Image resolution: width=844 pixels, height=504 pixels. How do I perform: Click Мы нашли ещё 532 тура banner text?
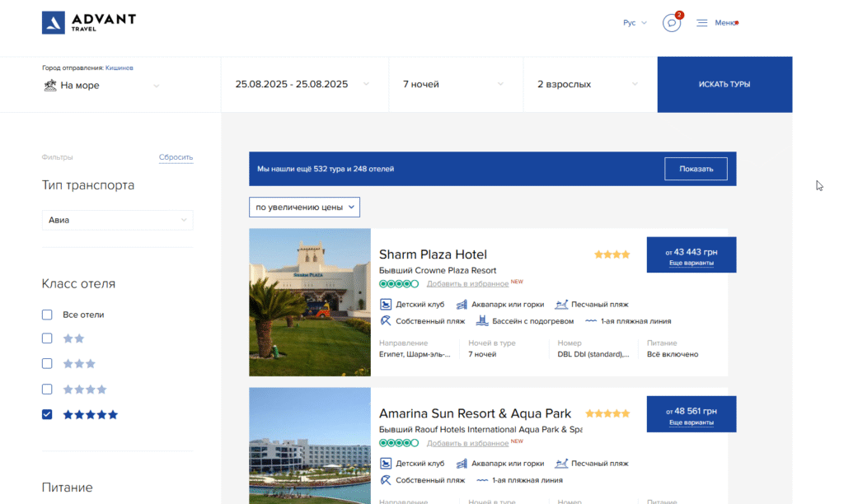point(326,169)
